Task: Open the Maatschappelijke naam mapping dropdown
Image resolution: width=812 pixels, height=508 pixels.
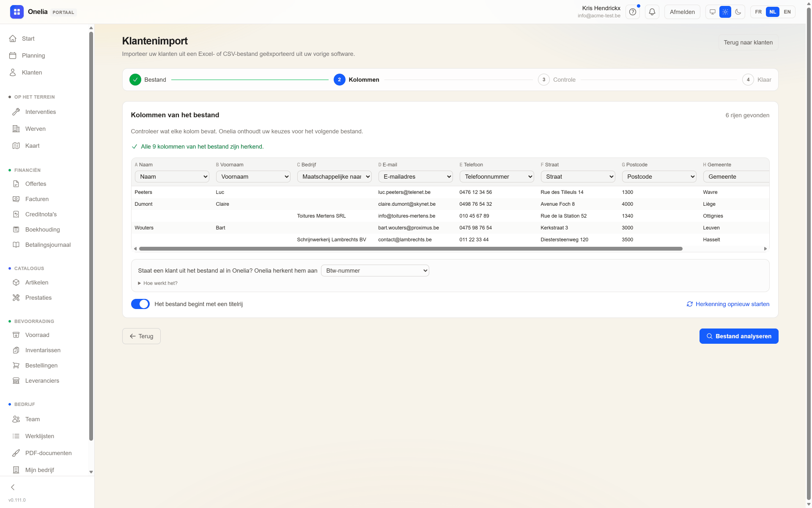Action: [x=334, y=177]
